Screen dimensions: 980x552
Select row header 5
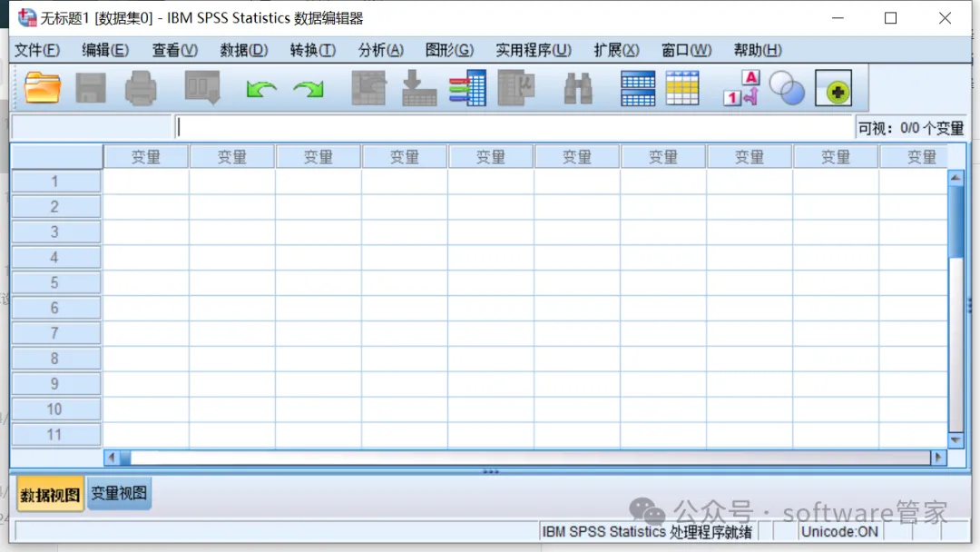tap(56, 282)
